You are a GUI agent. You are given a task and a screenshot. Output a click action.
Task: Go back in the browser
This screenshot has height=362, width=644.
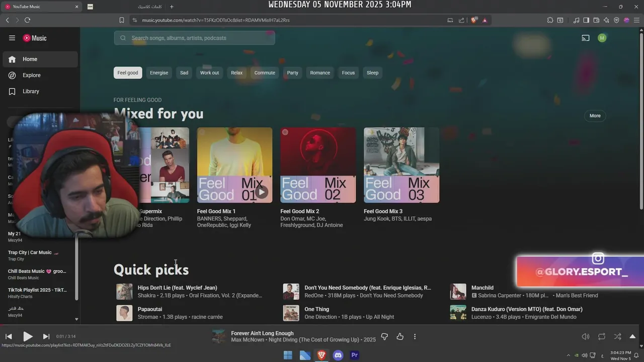7,20
